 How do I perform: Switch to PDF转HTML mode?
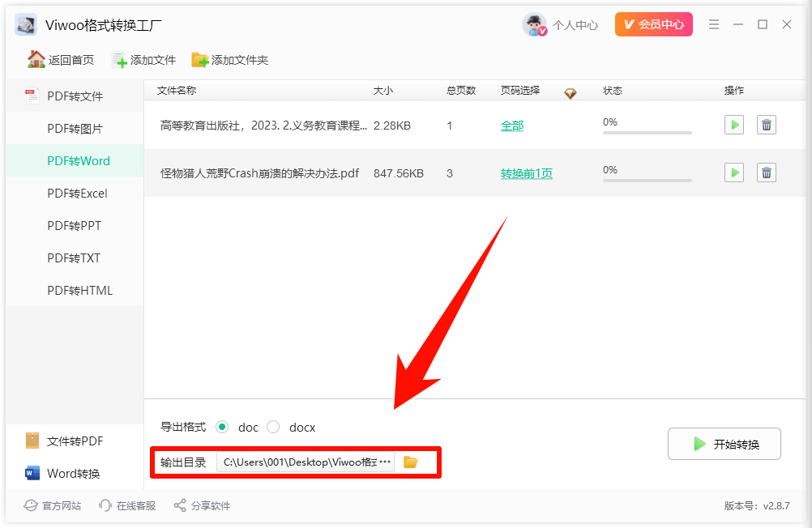click(x=75, y=291)
